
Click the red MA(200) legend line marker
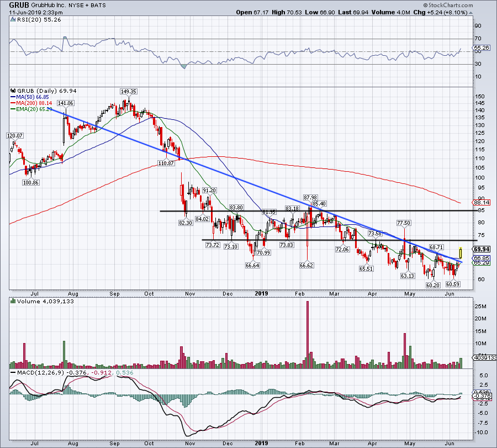click(x=13, y=103)
